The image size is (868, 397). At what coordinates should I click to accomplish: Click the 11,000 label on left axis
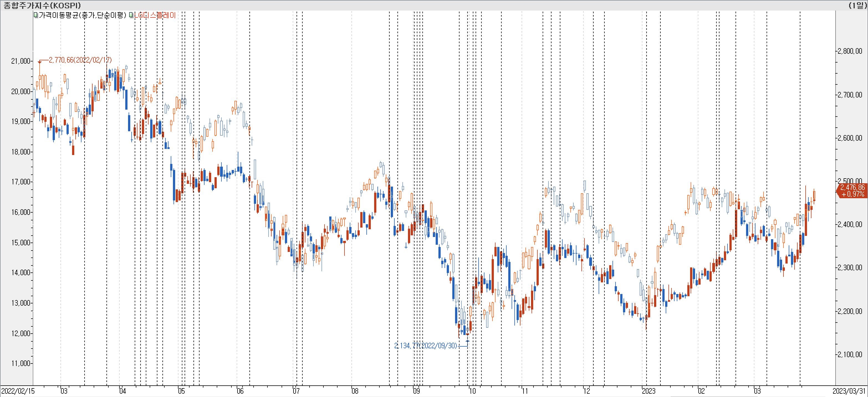click(21, 363)
